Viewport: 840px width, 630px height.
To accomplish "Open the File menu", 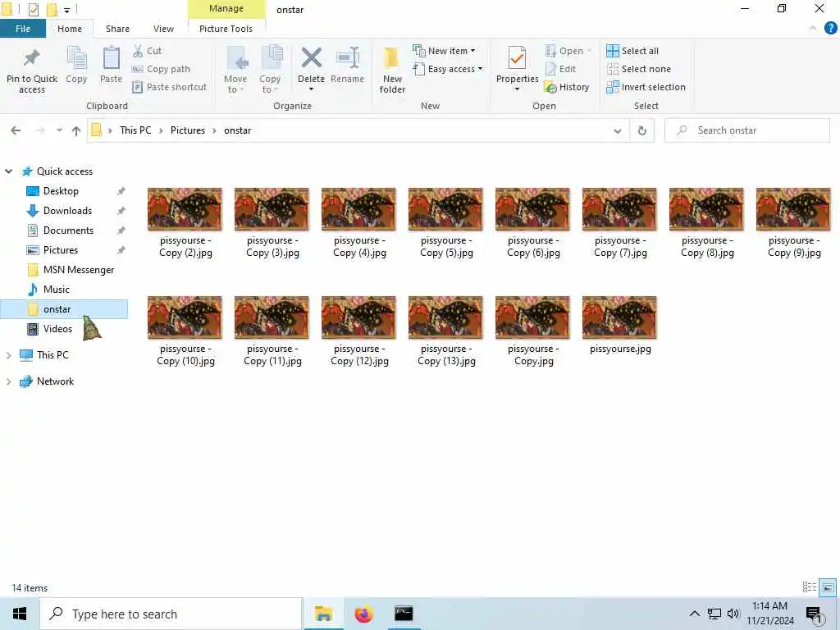I will pyautogui.click(x=23, y=29).
